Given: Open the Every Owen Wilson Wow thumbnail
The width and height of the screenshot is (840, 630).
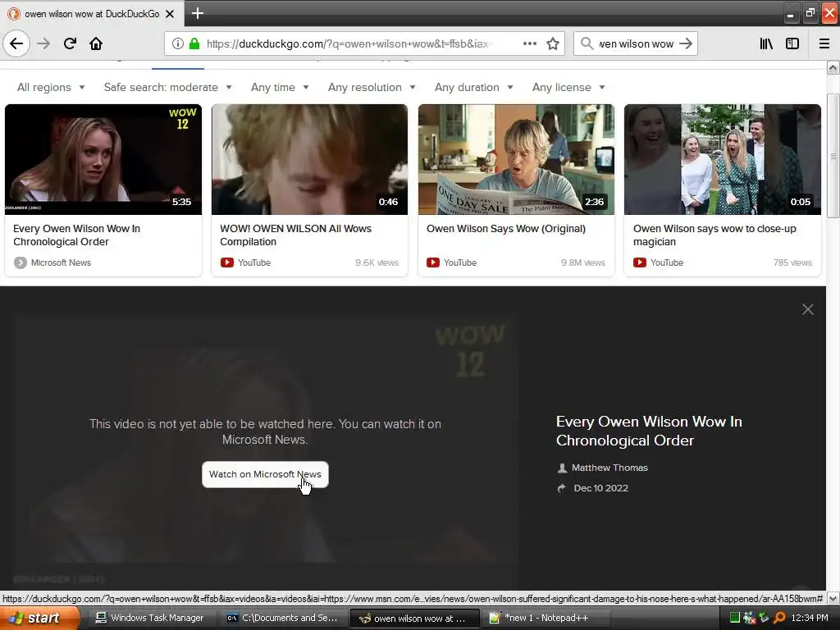Looking at the screenshot, I should (103, 160).
